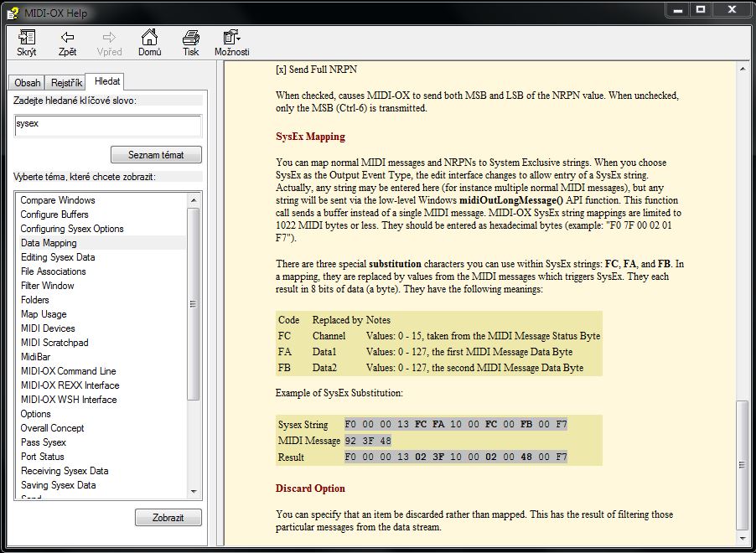Click the FC code cell in table
Screen dimensions: 756x553
284,335
